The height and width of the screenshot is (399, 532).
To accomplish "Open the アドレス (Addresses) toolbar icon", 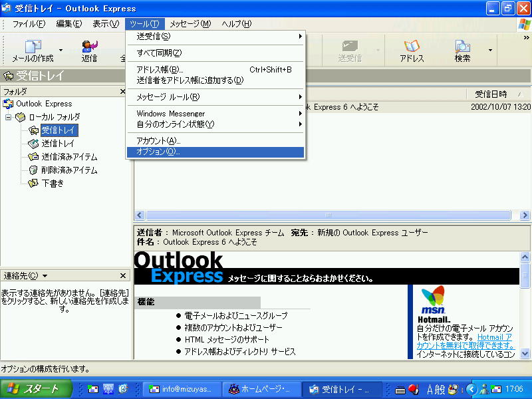I will click(412, 50).
